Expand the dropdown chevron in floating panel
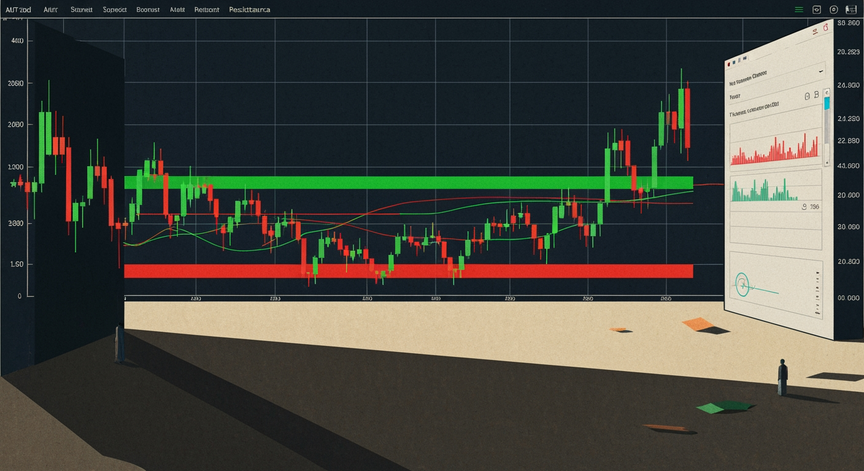The width and height of the screenshot is (864, 471). coord(821,71)
